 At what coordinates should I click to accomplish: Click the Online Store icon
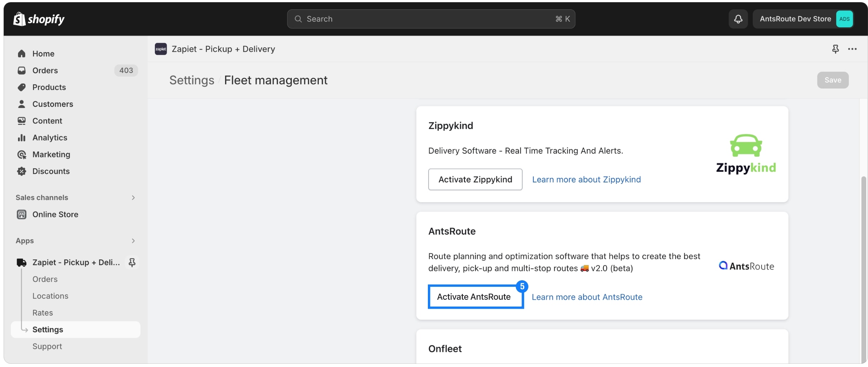point(22,214)
